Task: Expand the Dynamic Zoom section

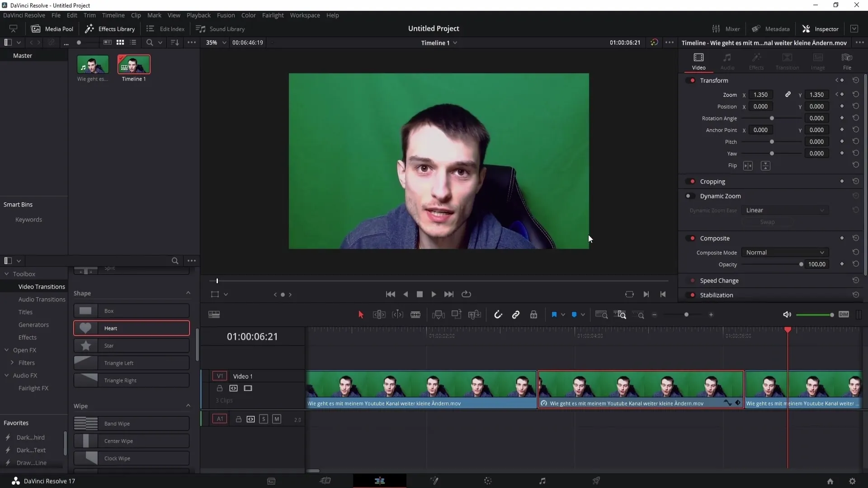Action: click(721, 196)
